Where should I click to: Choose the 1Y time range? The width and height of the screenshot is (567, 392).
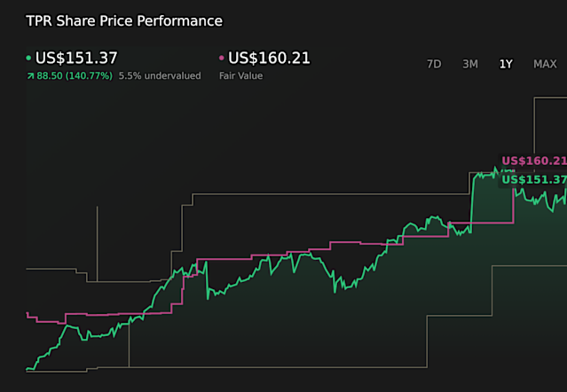(x=506, y=64)
